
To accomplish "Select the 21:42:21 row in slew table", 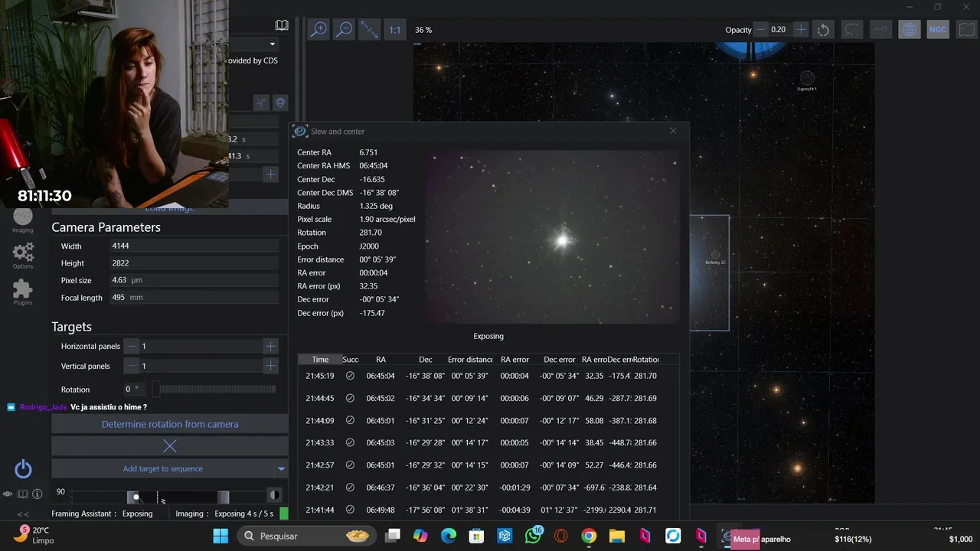I will [488, 487].
